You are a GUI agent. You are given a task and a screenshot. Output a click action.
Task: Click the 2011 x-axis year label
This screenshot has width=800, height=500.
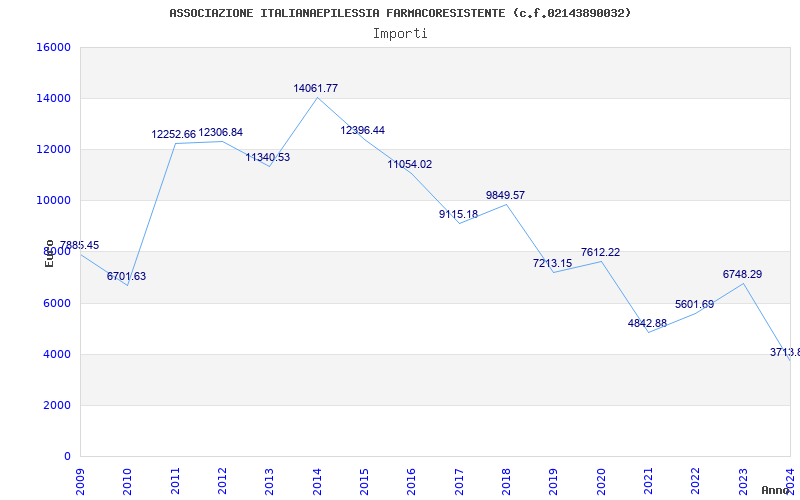[175, 482]
